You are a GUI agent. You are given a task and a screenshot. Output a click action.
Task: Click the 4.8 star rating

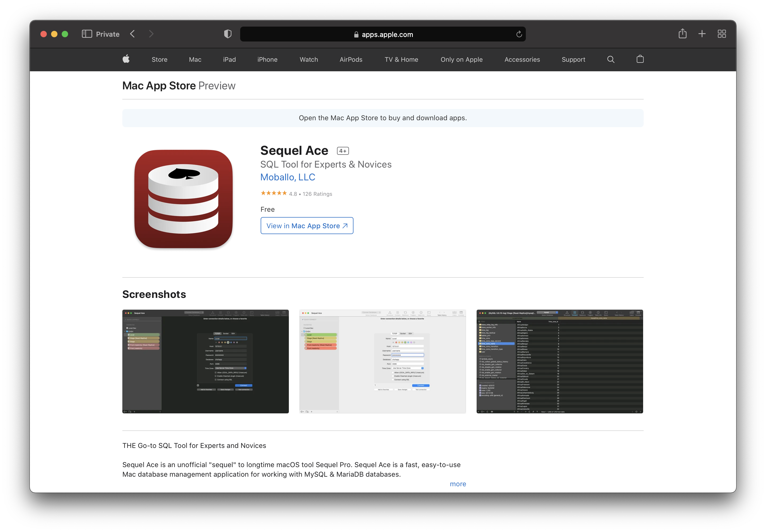click(x=273, y=193)
